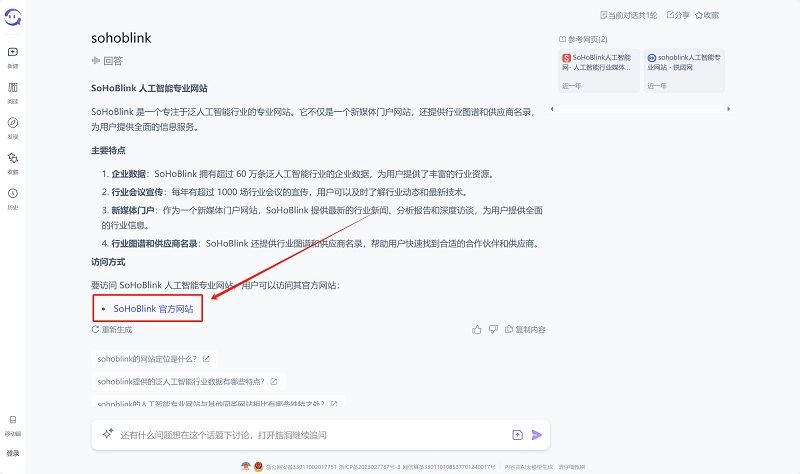Click list item 行业会议宣传 text

pyautogui.click(x=285, y=192)
